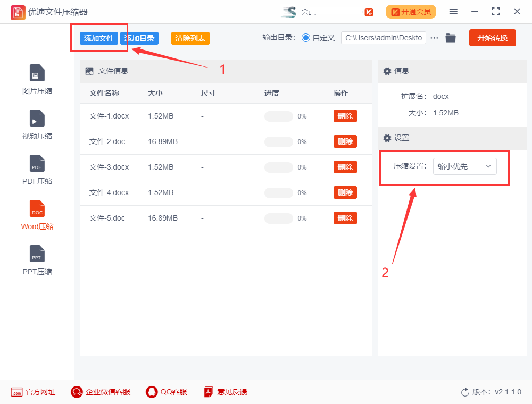
Task: Select the 文件-4.docx file name
Action: point(109,192)
